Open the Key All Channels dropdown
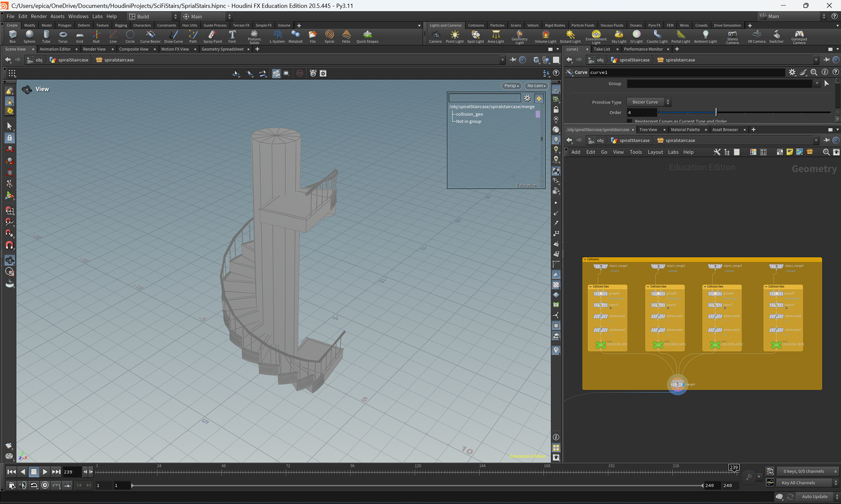 (808, 483)
